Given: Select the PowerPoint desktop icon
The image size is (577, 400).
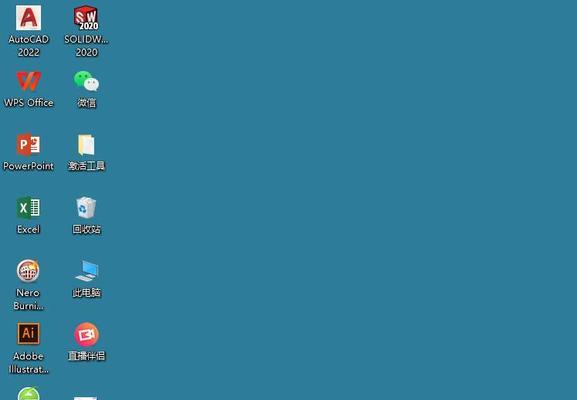Looking at the screenshot, I should coord(28,144).
